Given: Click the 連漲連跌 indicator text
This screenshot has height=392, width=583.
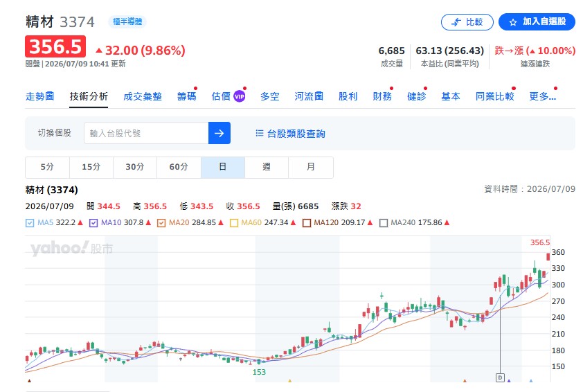Looking at the screenshot, I should [535, 64].
